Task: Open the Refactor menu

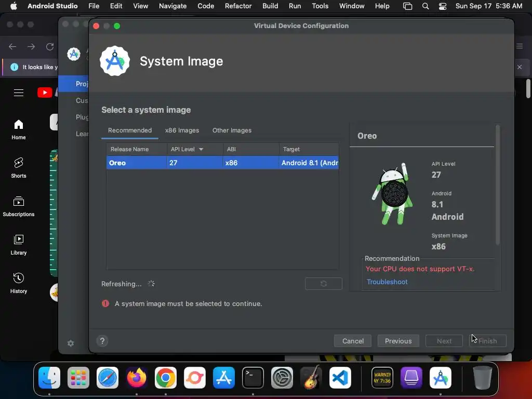Action: [238, 6]
